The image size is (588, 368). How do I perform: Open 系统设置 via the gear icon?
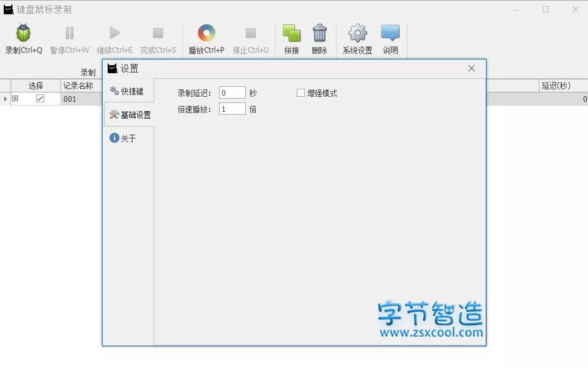357,33
